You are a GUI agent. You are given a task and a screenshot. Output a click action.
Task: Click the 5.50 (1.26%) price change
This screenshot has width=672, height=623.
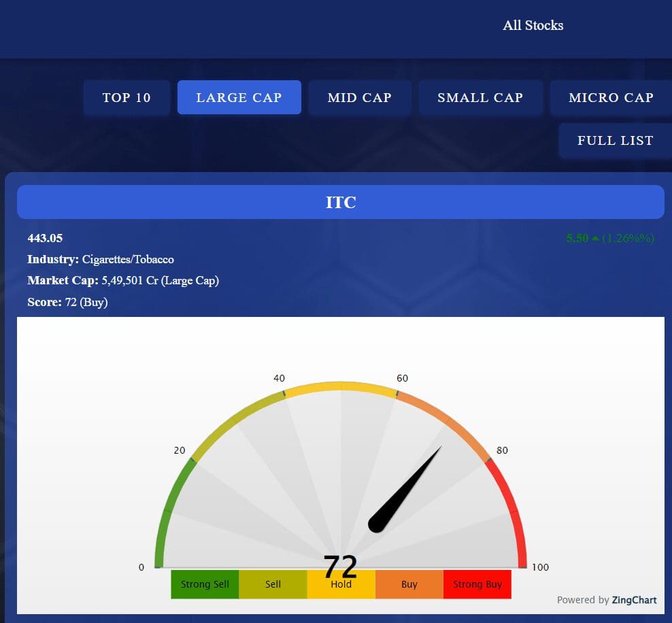pyautogui.click(x=610, y=238)
